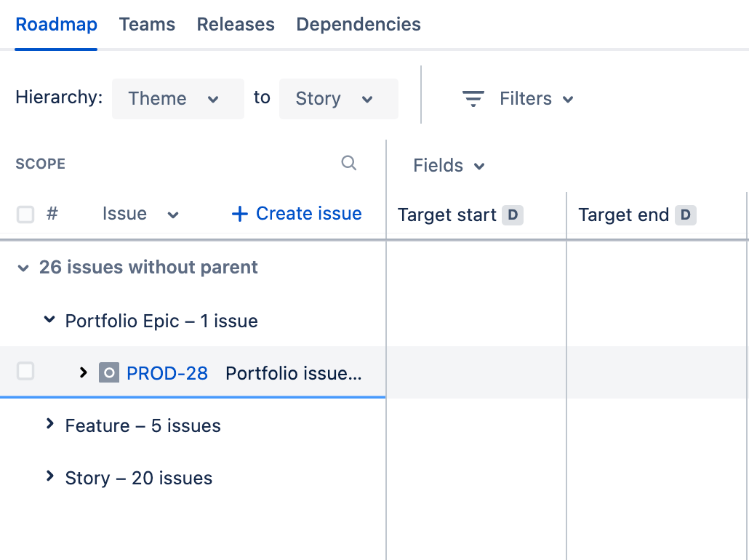Switch to the Teams tab
Viewport: 749px width, 560px height.
click(x=147, y=25)
